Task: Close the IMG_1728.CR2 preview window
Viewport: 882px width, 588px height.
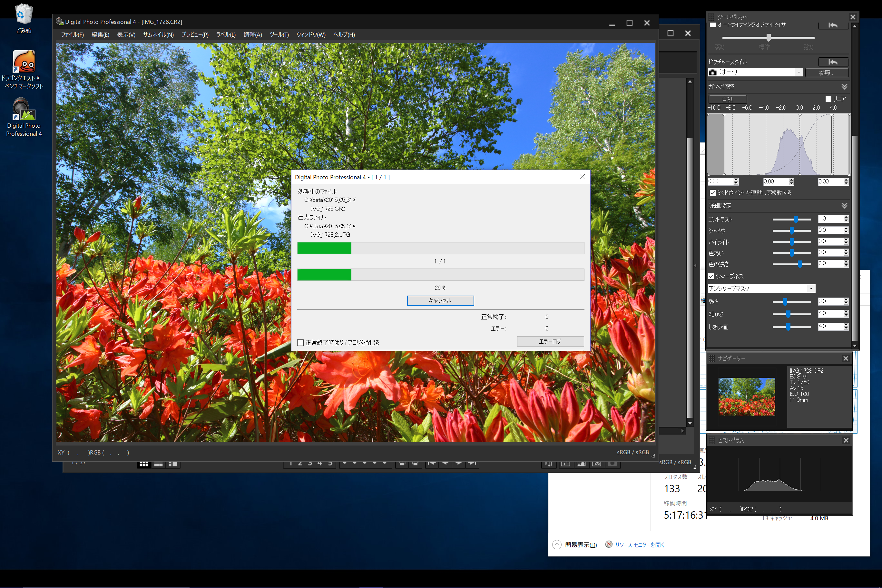Action: pos(647,23)
